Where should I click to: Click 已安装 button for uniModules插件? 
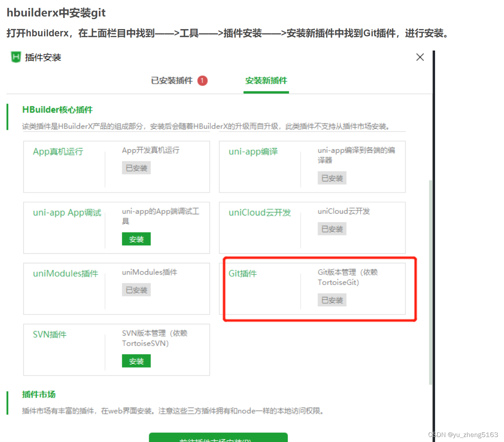136,290
